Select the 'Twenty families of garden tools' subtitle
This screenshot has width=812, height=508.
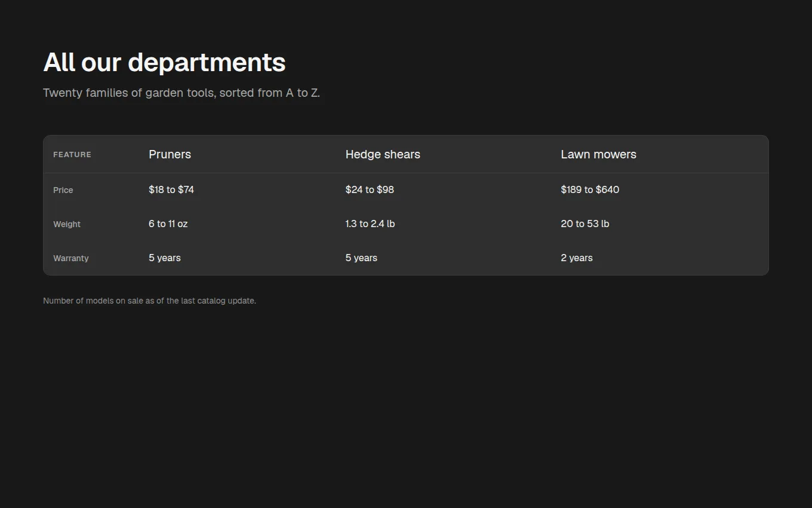[x=182, y=93]
